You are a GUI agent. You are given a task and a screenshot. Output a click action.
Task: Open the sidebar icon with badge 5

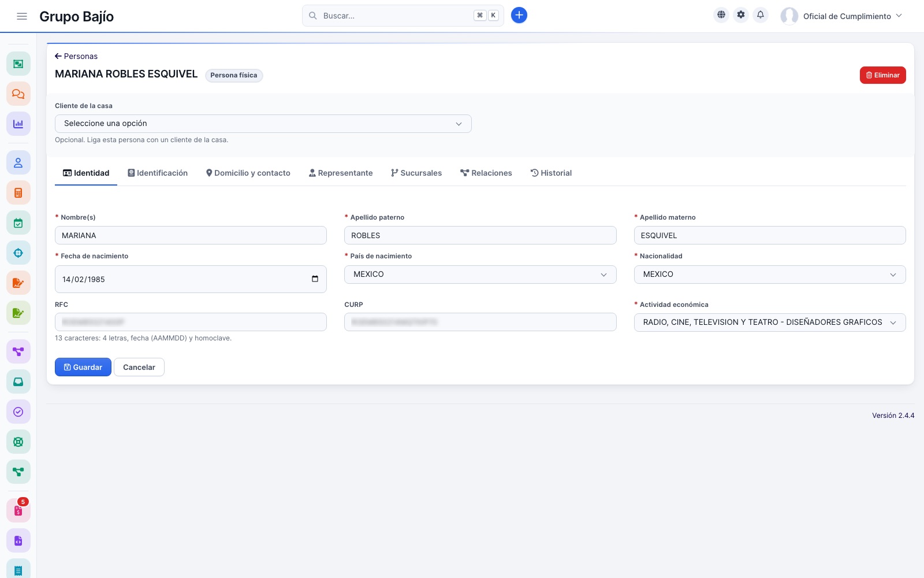click(18, 510)
